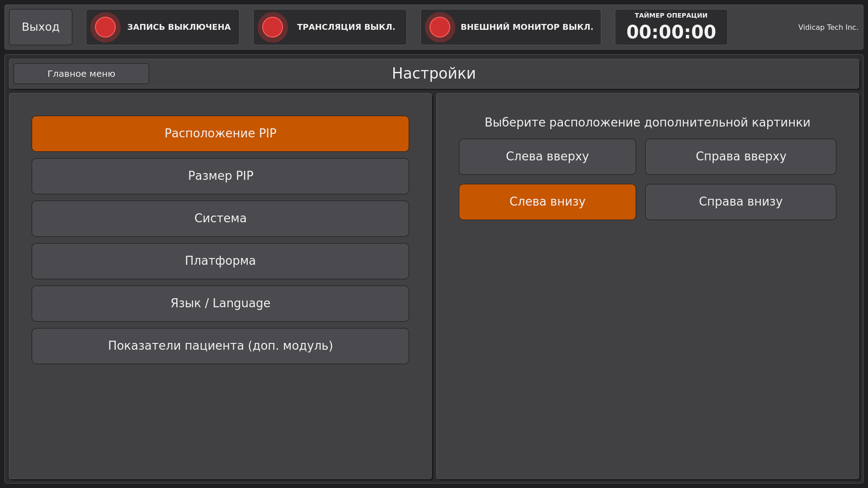Select PIP position Слева вверху
The image size is (868, 488).
pos(547,157)
